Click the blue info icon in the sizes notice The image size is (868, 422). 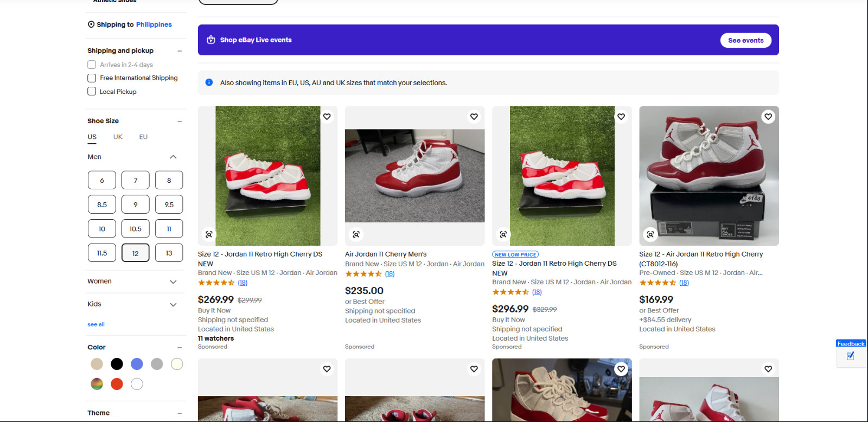pyautogui.click(x=209, y=82)
